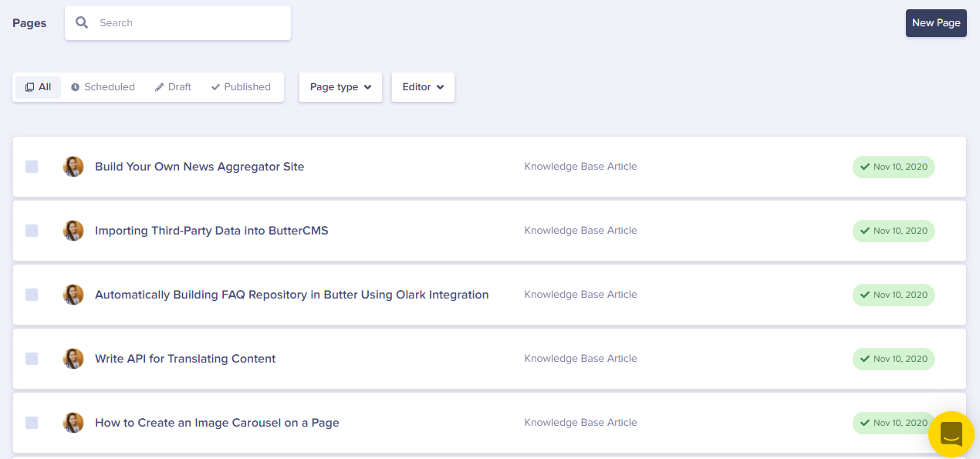Image resolution: width=980 pixels, height=459 pixels.
Task: Click published date badge of News Aggregator row
Action: (894, 167)
